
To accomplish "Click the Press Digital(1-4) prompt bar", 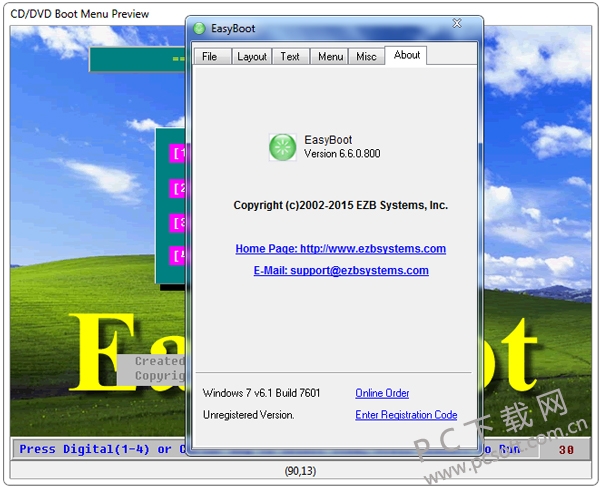I will point(99,449).
